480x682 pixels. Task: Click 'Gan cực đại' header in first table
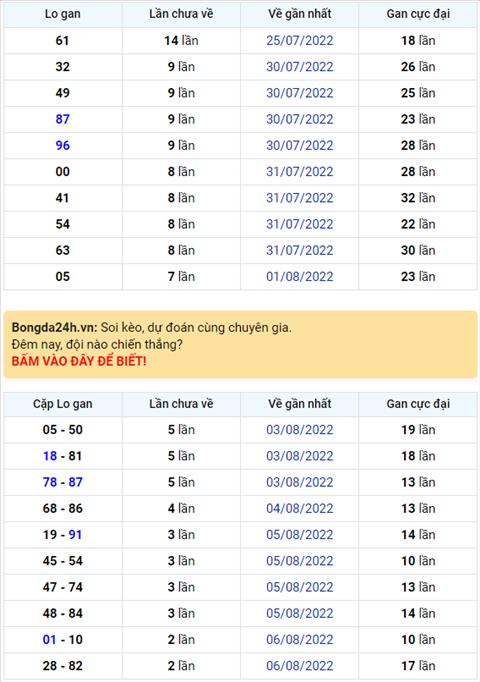point(418,14)
